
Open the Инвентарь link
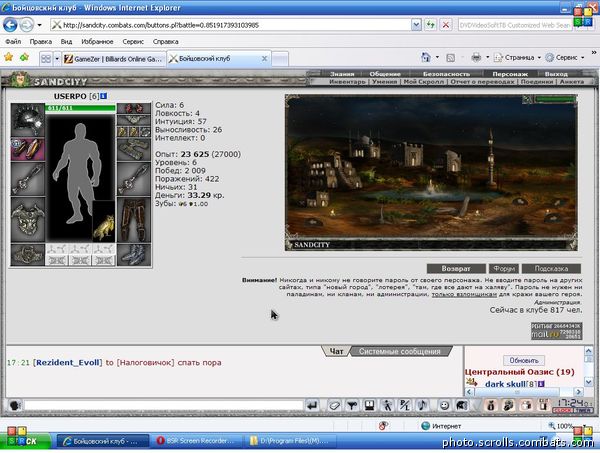point(347,82)
